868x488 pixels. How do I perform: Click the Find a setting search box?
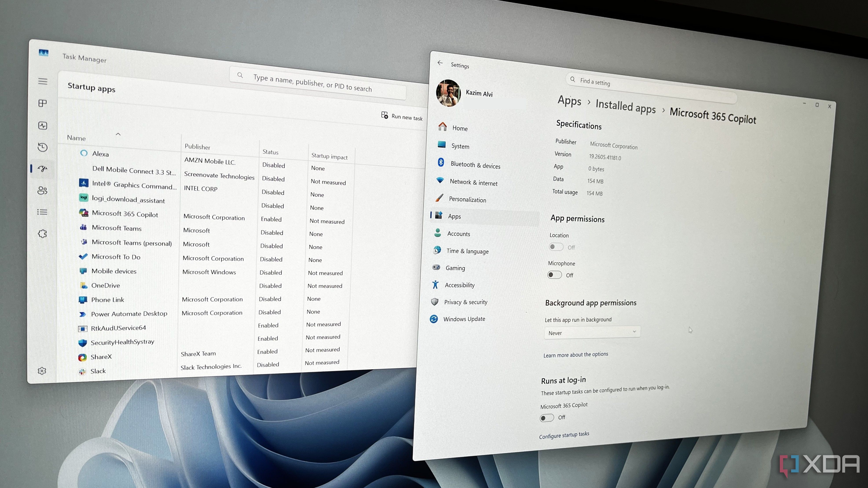(651, 88)
